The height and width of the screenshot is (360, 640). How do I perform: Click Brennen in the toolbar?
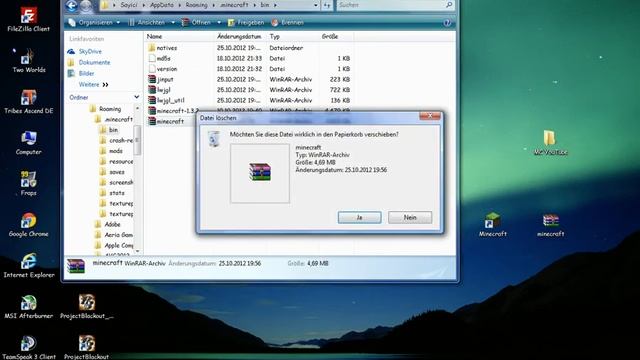tap(288, 22)
